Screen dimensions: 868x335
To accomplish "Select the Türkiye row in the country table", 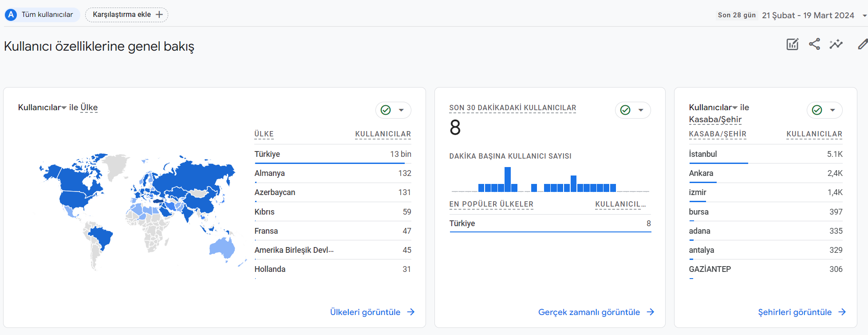I will click(x=333, y=154).
